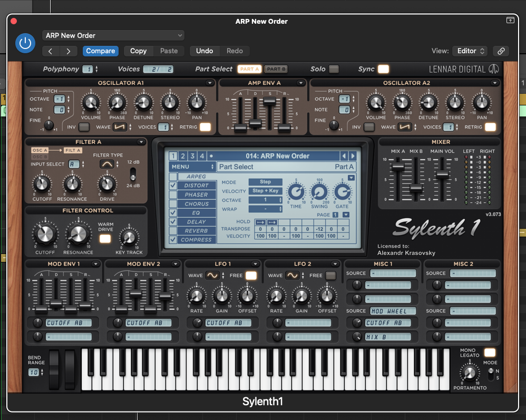Click the arpeggiator Gate knob
Image resolution: width=526 pixels, height=420 pixels.
pyautogui.click(x=342, y=192)
